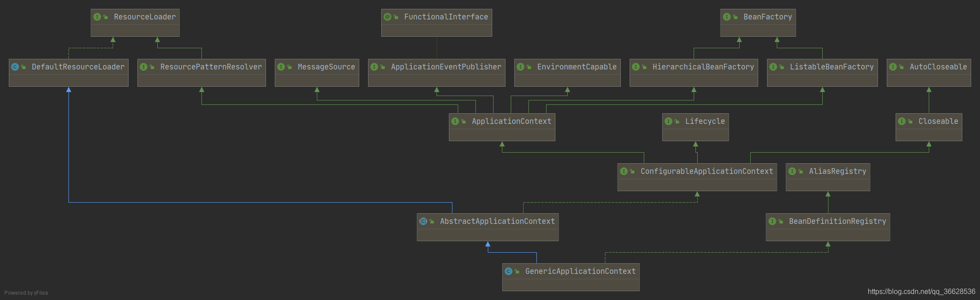
Task: Click the interface icon of ResourcePatternResolver node
Action: click(x=144, y=67)
